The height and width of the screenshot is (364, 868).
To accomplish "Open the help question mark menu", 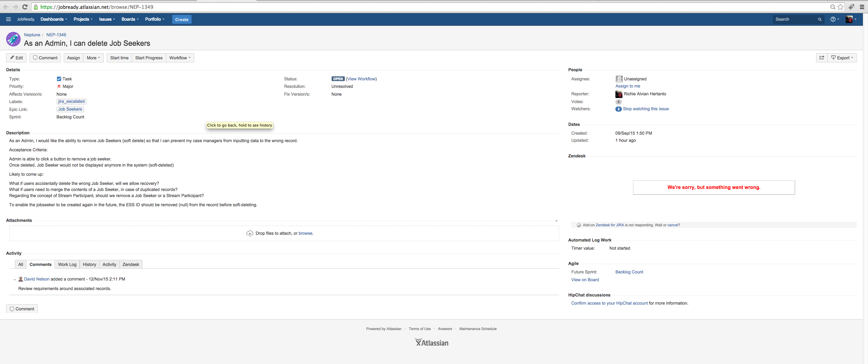I will (834, 19).
